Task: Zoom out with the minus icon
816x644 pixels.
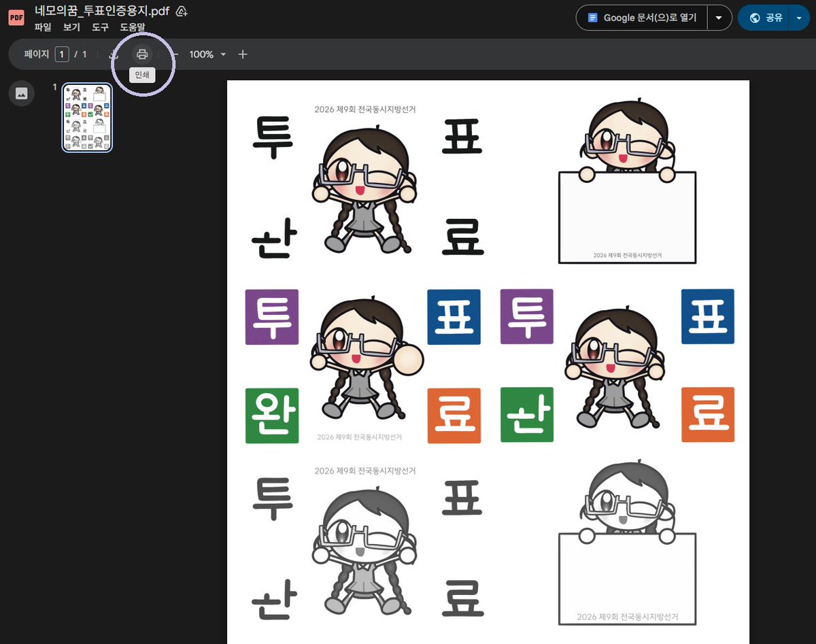Action: [174, 54]
